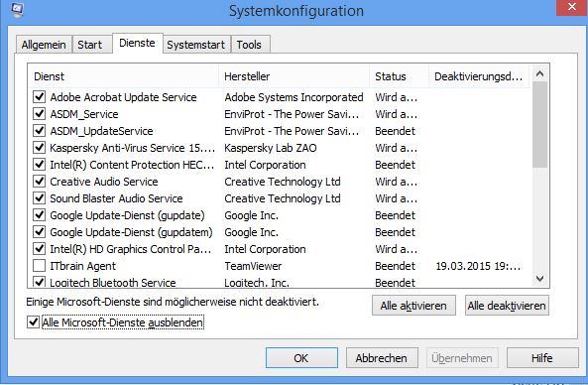Screen dimensions: 588x385
Task: Switch to the Systemstart tab
Action: pyautogui.click(x=196, y=45)
